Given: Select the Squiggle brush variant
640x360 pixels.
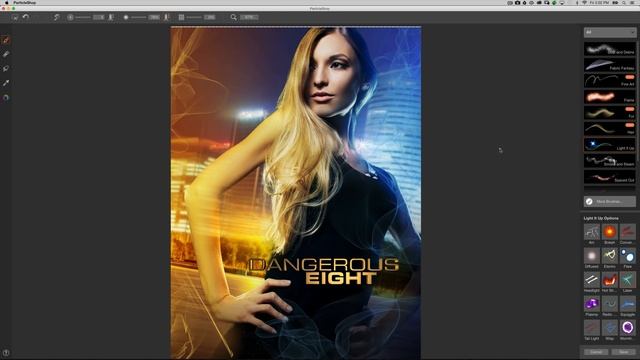Looking at the screenshot, I should point(627,304).
